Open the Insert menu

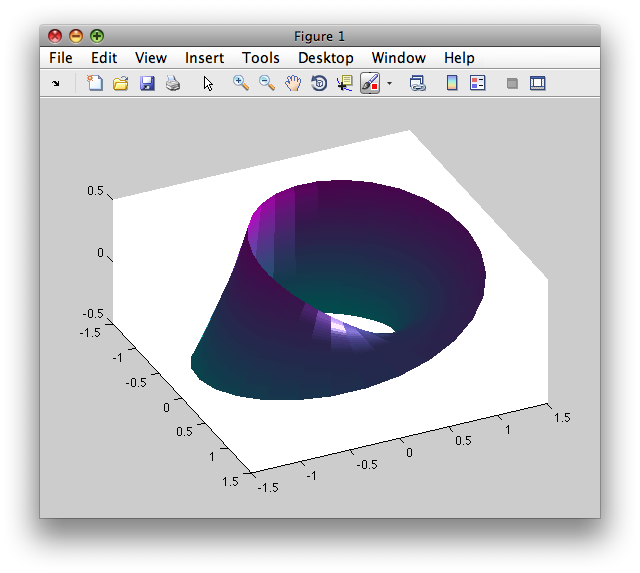204,58
